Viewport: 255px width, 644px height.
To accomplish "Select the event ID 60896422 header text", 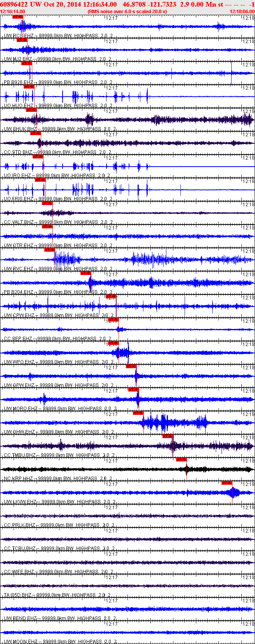I will [14, 4].
